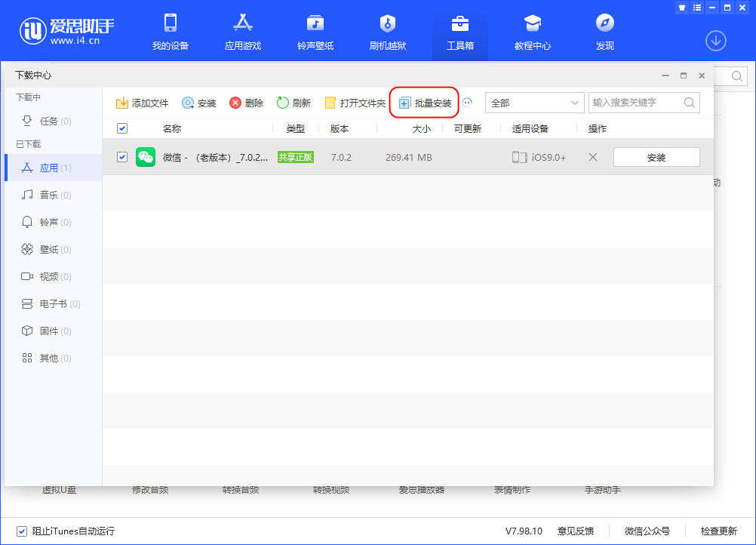This screenshot has height=545, width=756.
Task: Click the more options ellipsis icon
Action: 467,102
